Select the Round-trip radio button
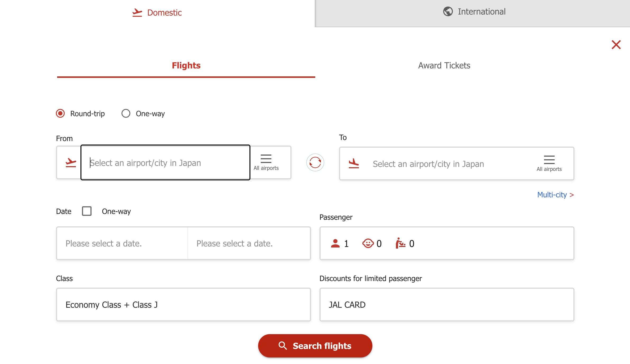630x364 pixels. 60,114
